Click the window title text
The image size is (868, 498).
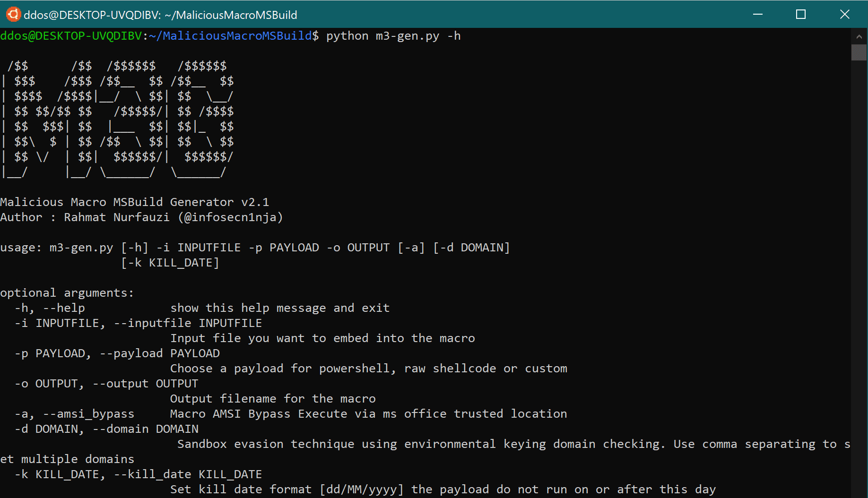(160, 15)
